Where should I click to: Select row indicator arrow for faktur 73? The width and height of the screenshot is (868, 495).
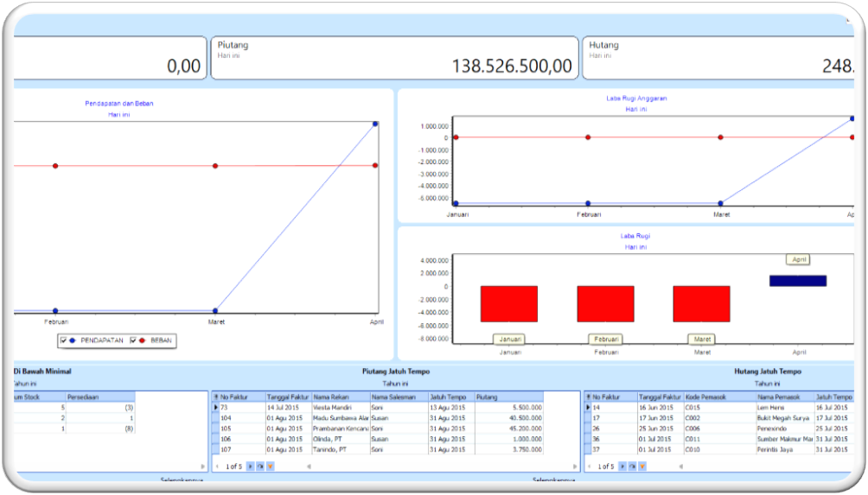216,408
